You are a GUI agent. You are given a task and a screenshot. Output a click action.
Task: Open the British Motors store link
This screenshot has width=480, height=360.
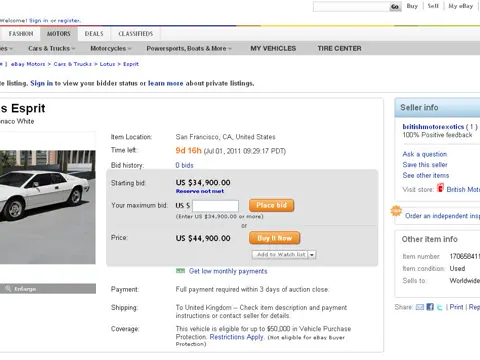pyautogui.click(x=463, y=189)
